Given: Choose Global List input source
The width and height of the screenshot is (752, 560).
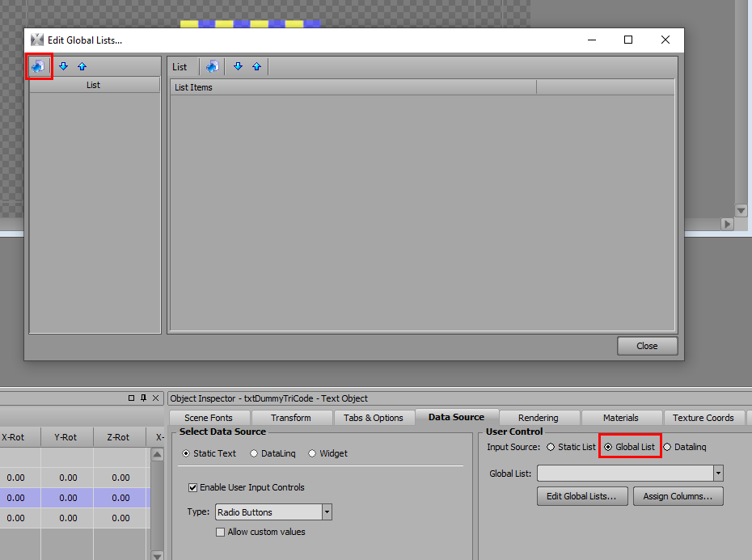Looking at the screenshot, I should click(x=608, y=447).
